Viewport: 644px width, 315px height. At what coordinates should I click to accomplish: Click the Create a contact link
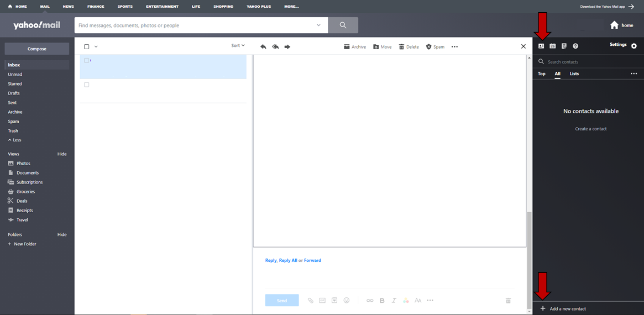[590, 129]
